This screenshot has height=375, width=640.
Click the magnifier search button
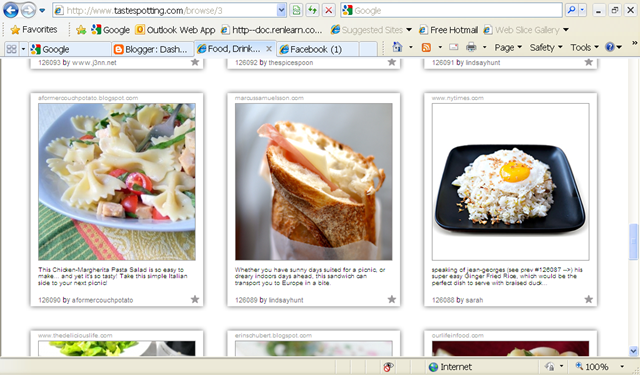point(571,10)
